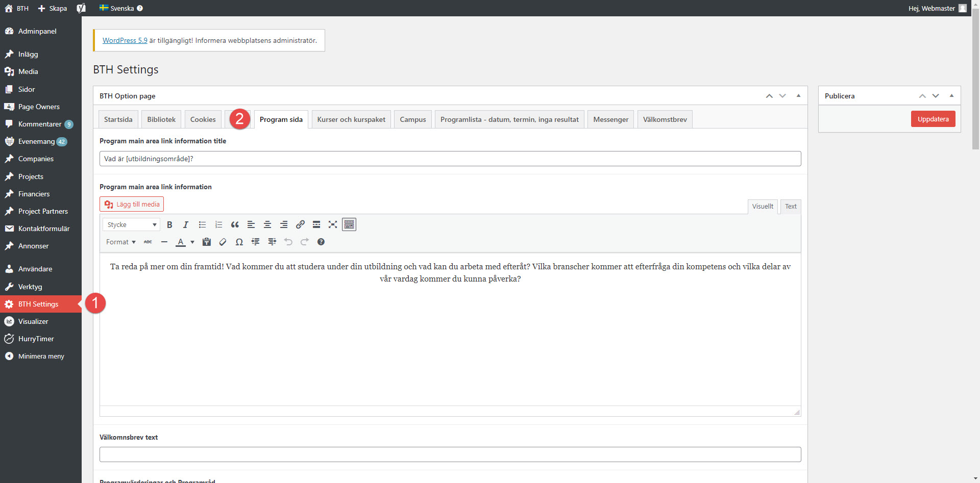Collapse the Publicera panel
This screenshot has width=980, height=483.
(951, 96)
